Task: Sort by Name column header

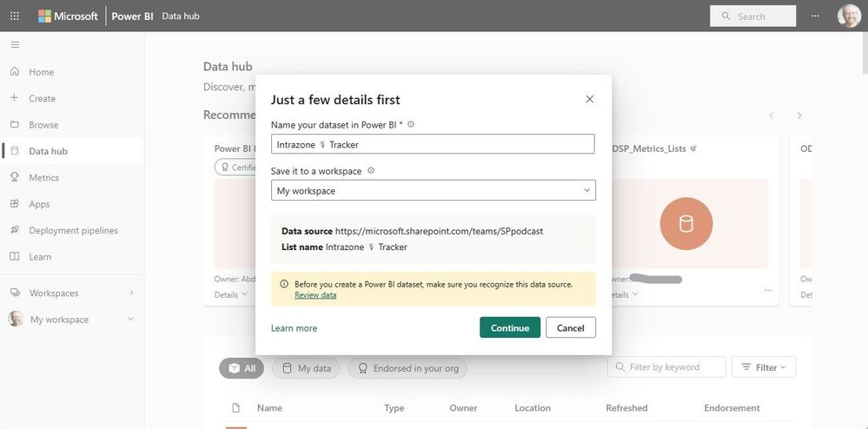Action: [x=269, y=408]
